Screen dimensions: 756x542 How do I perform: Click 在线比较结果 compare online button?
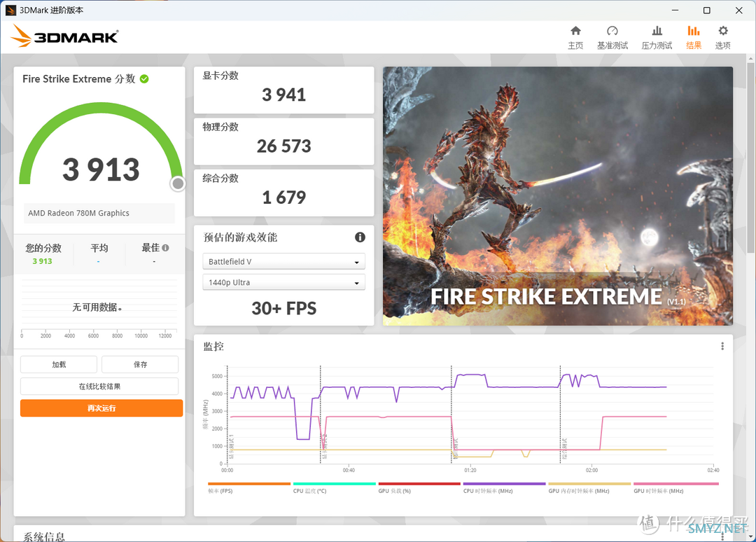(x=99, y=387)
